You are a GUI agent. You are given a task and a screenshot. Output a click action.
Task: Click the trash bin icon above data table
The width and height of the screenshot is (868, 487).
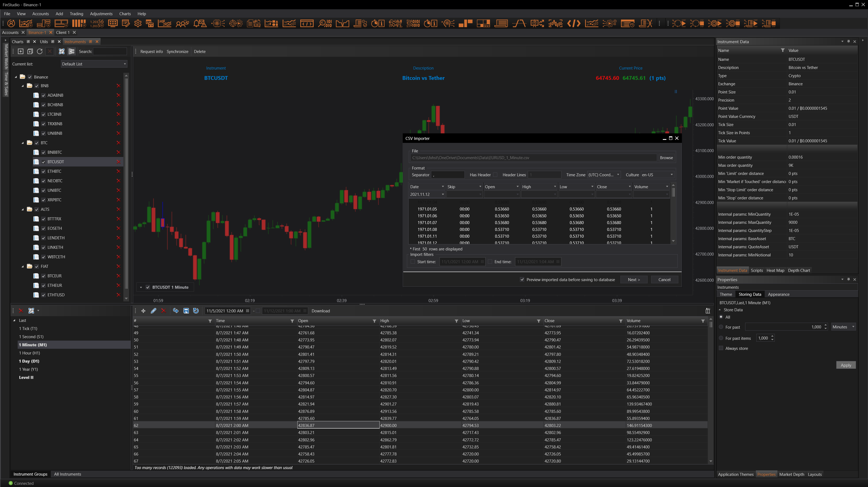[x=708, y=310]
